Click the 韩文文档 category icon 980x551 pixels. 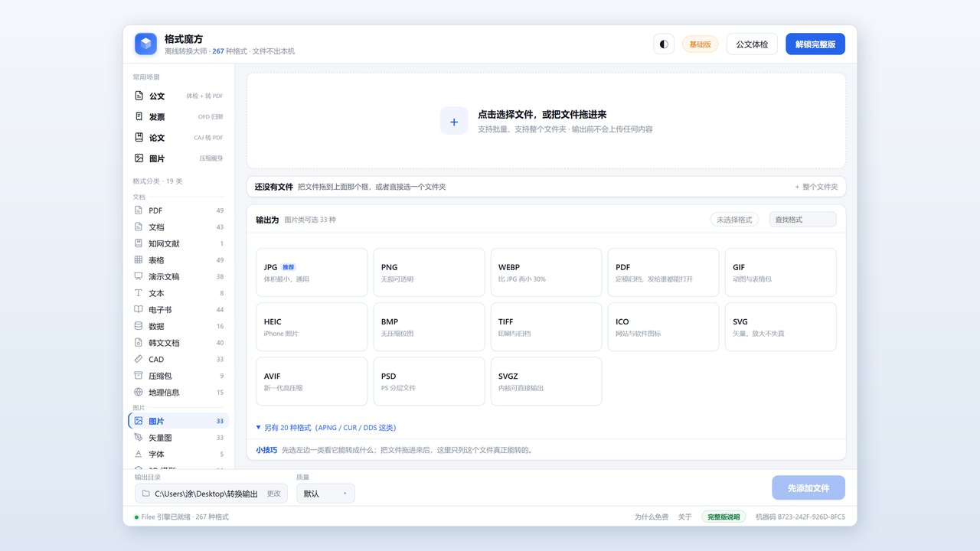[139, 342]
